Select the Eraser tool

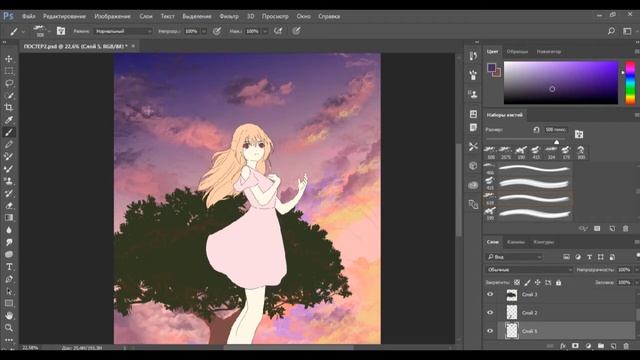(9, 205)
